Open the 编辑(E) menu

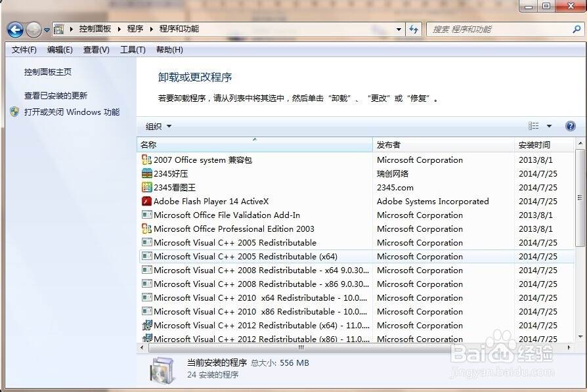click(60, 50)
